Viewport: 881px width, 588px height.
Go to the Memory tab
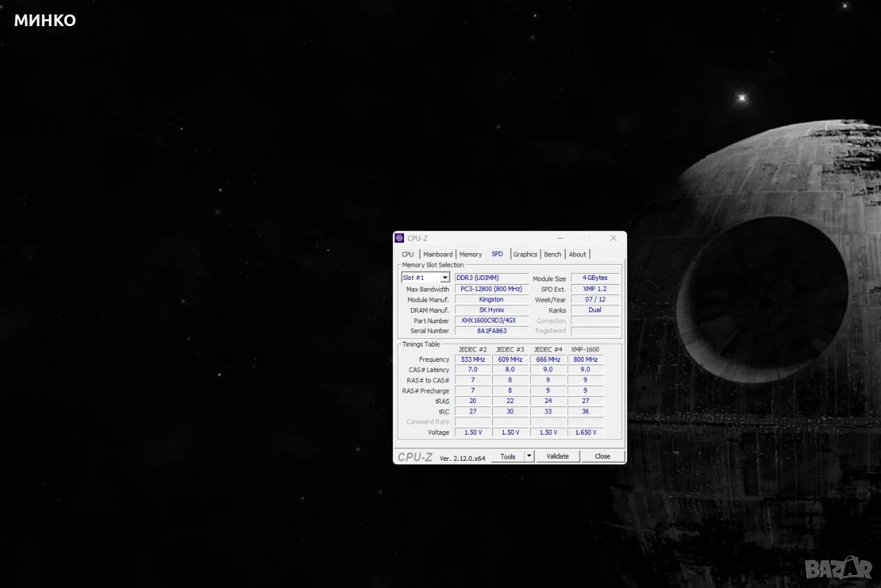(x=471, y=254)
